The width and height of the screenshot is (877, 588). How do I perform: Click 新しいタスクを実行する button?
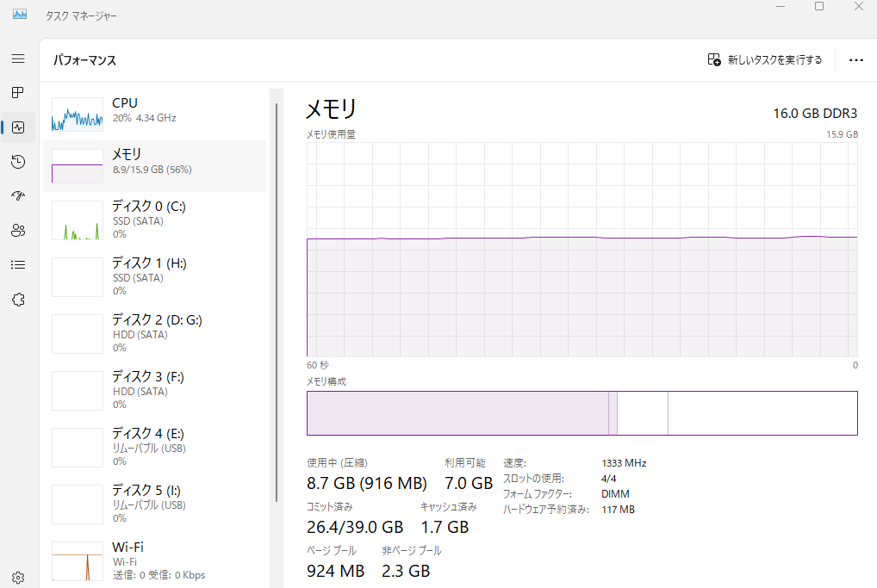765,59
